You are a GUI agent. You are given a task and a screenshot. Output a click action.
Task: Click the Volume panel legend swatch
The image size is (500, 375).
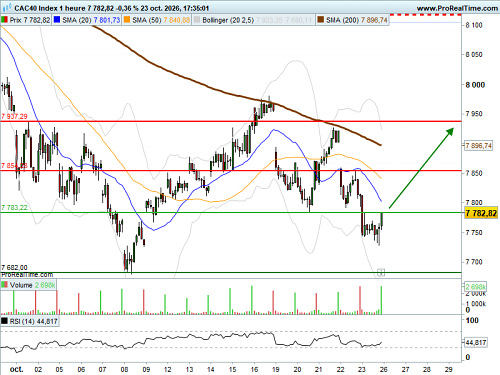coord(5,285)
